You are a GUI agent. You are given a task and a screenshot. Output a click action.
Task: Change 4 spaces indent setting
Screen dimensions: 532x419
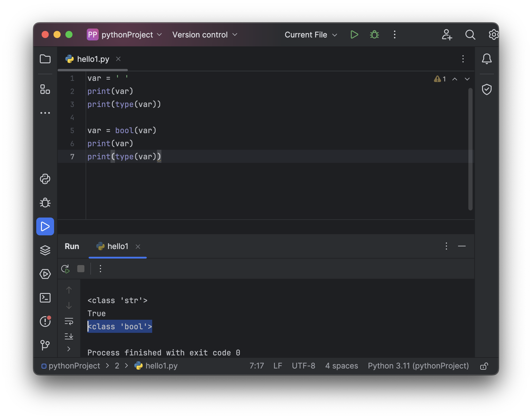pyautogui.click(x=341, y=366)
